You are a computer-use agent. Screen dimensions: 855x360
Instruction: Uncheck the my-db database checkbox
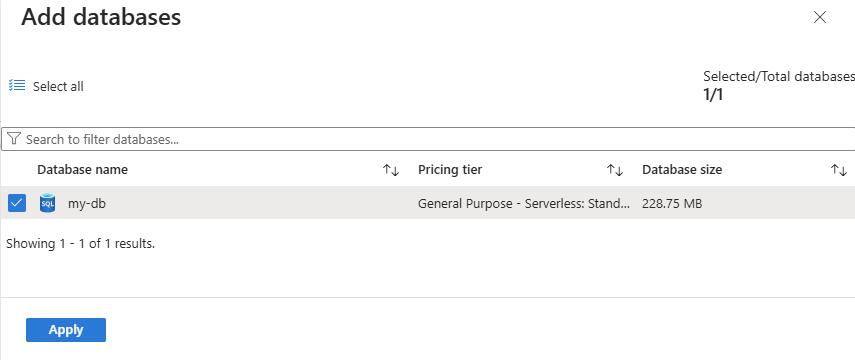17,203
